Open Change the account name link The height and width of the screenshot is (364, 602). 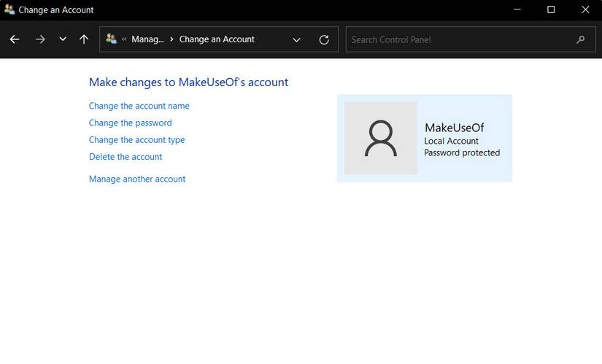pyautogui.click(x=139, y=106)
